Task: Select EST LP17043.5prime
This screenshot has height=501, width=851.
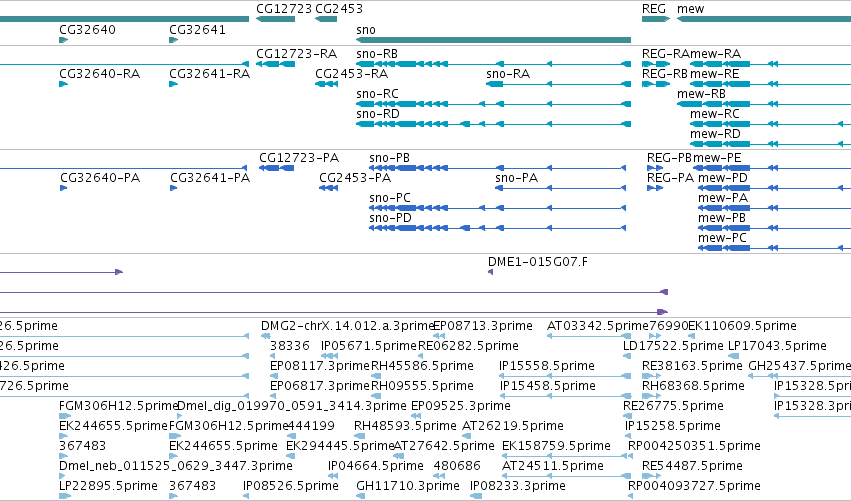Action: [x=777, y=346]
